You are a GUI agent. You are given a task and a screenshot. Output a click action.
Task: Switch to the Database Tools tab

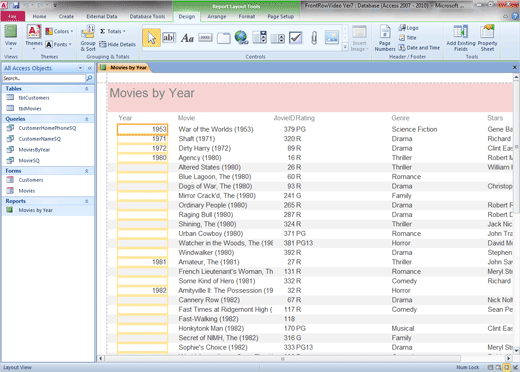(147, 16)
